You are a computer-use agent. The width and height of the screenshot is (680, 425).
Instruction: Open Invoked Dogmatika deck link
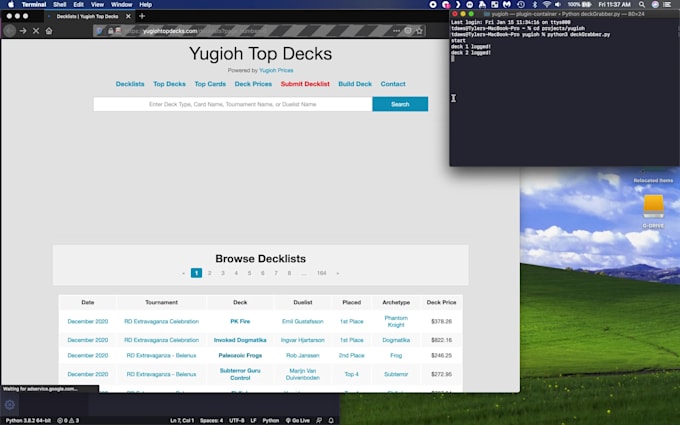pos(240,340)
